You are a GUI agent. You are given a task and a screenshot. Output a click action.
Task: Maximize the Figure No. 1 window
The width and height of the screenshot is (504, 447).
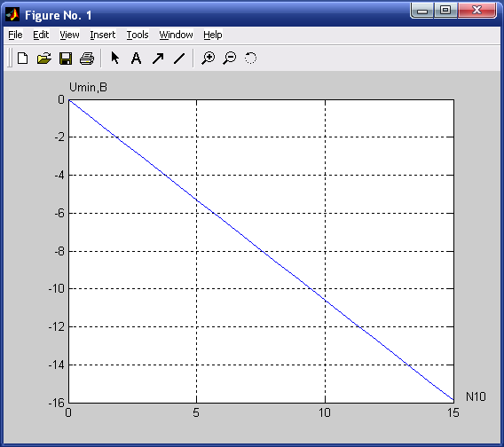[x=445, y=11]
